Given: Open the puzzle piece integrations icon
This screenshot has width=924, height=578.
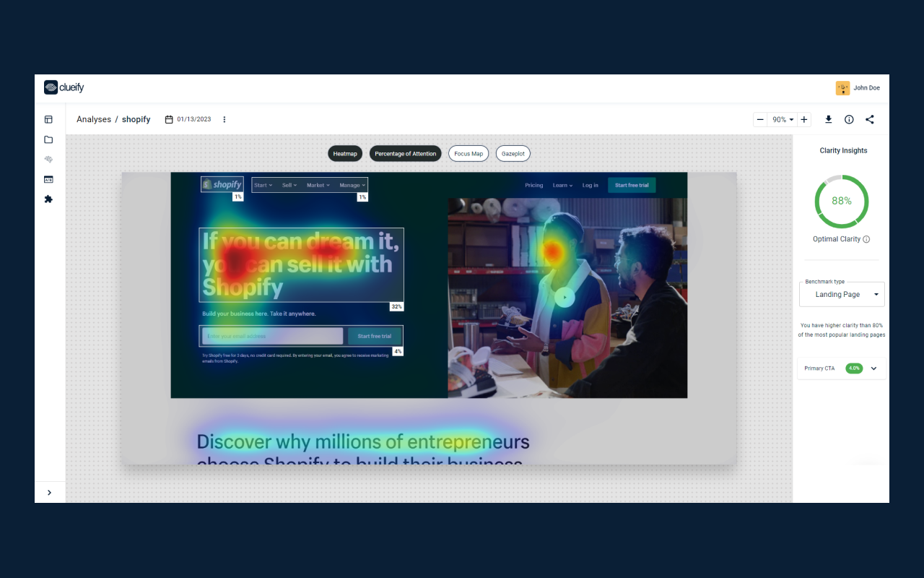Looking at the screenshot, I should pyautogui.click(x=48, y=199).
